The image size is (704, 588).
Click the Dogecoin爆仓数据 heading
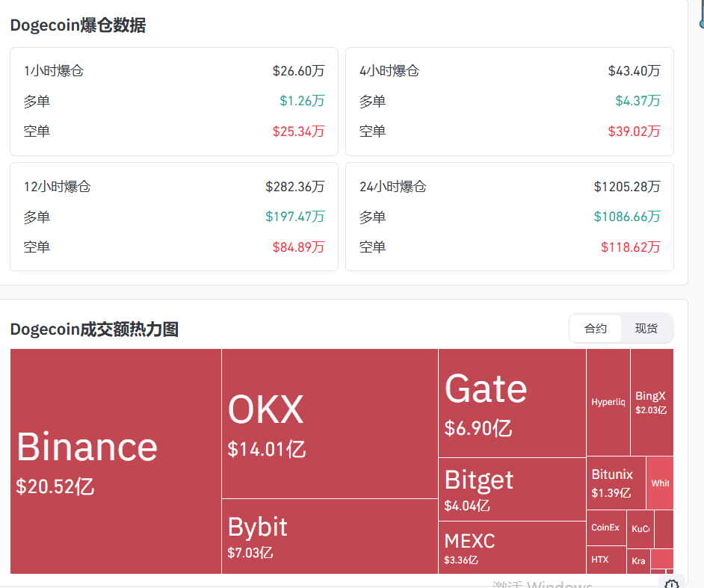(78, 25)
